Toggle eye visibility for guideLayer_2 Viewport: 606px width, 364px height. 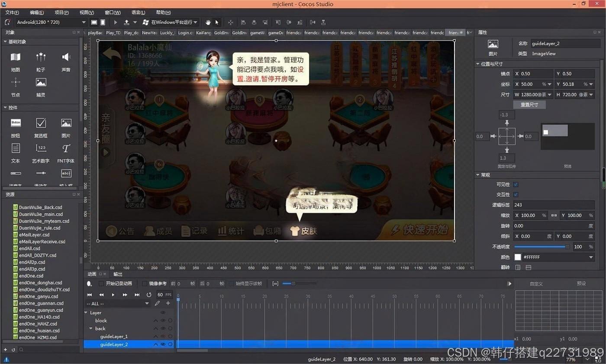[x=163, y=345]
